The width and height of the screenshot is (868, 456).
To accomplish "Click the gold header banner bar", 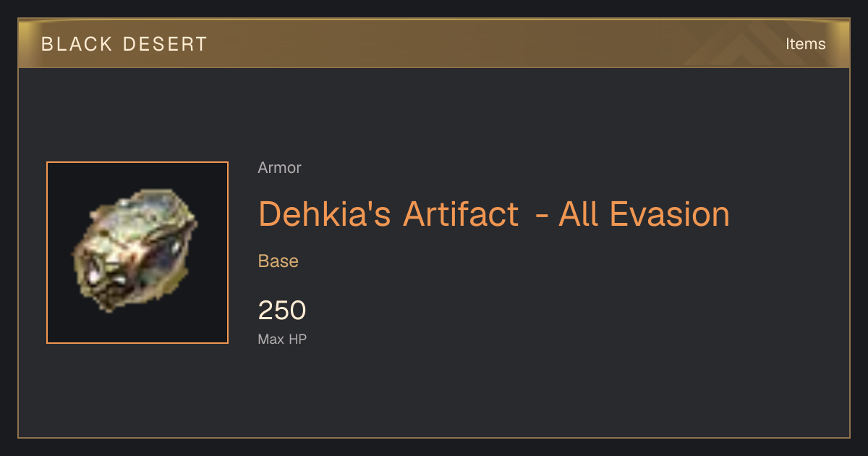I will (434, 43).
